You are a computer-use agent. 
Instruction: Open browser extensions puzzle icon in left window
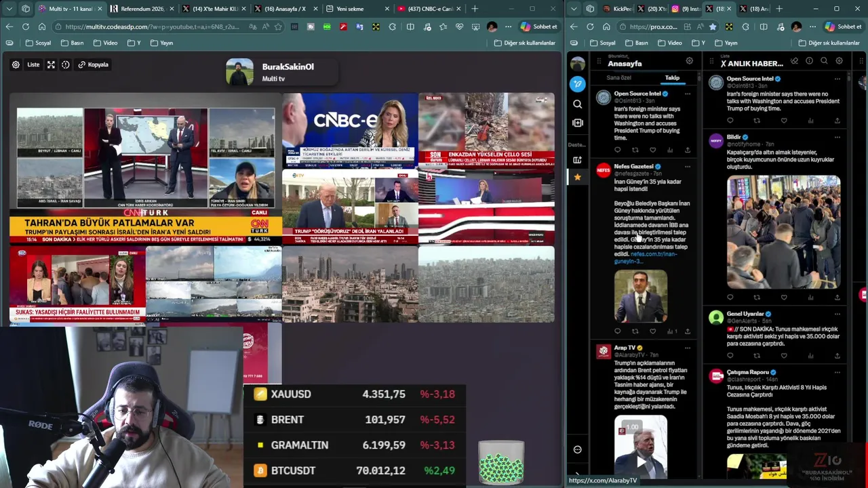click(x=392, y=26)
